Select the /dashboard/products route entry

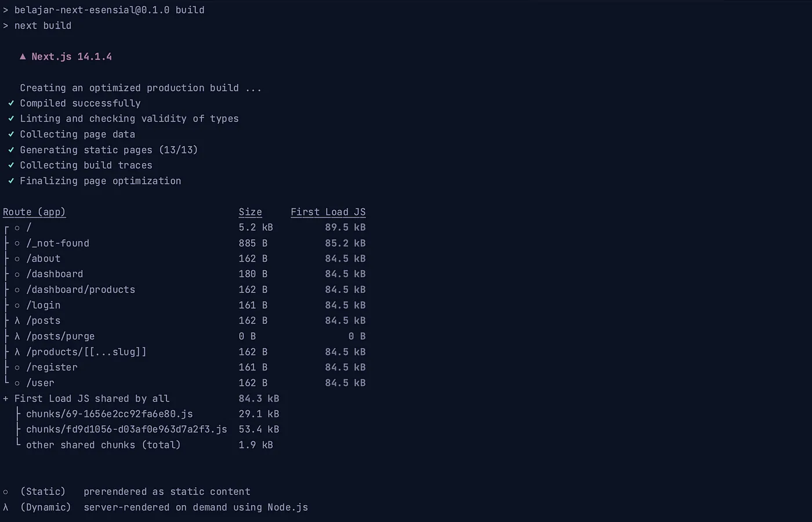tap(81, 290)
